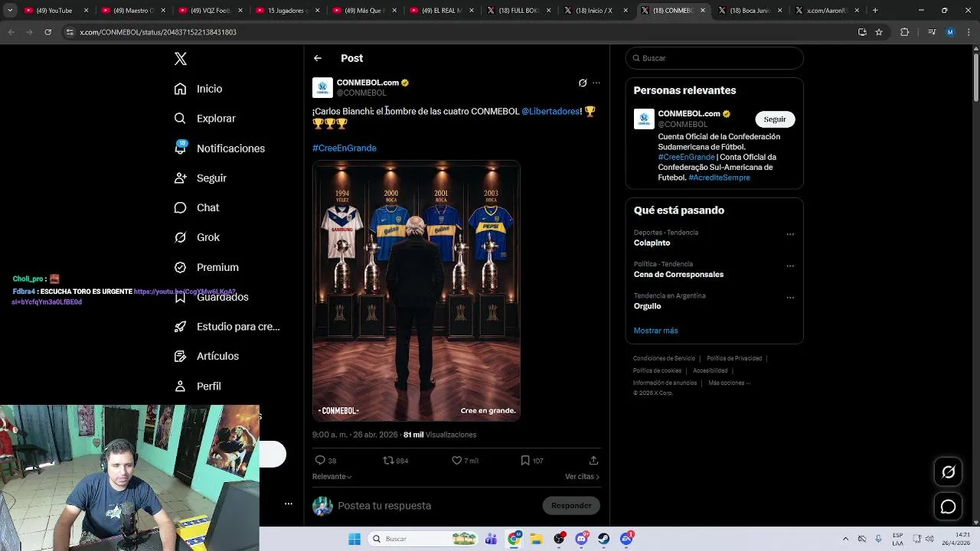The height and width of the screenshot is (551, 980).
Task: Open Colapinto trend
Action: [x=652, y=243]
